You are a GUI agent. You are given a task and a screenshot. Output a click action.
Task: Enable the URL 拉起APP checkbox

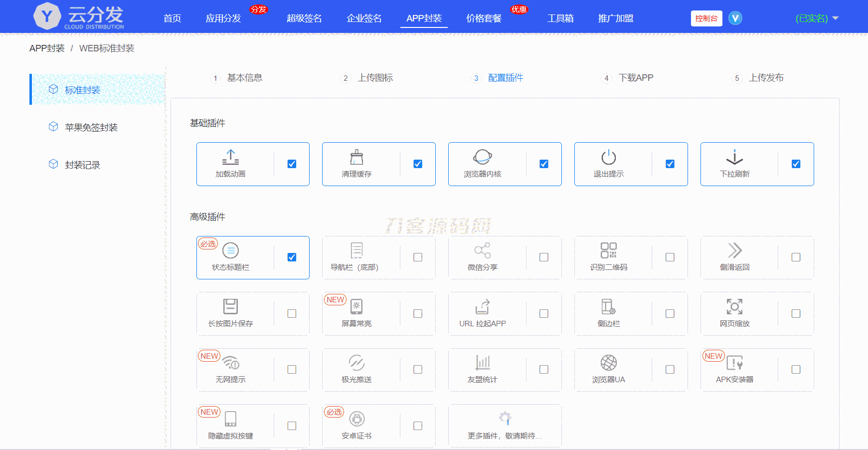(544, 313)
